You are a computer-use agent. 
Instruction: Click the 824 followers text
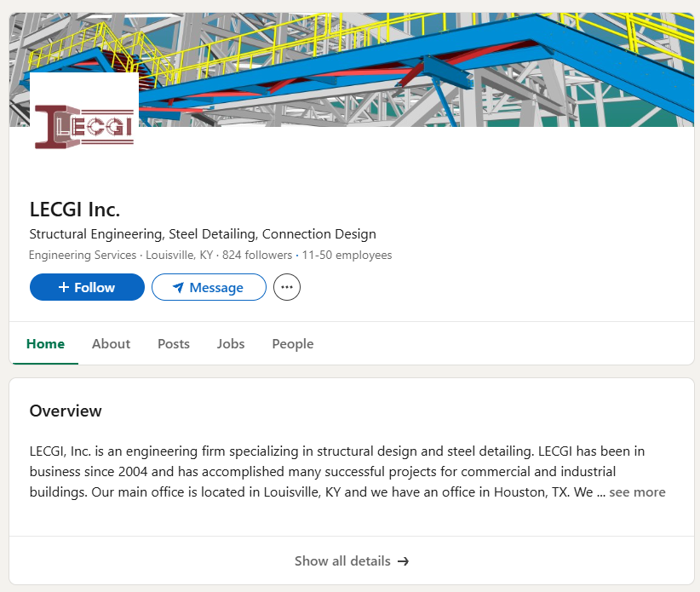coord(257,255)
